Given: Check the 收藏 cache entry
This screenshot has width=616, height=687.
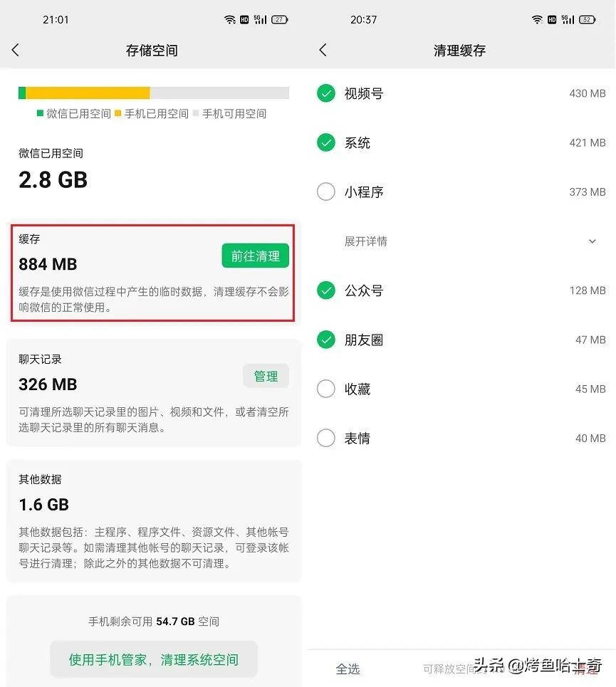Looking at the screenshot, I should [325, 389].
